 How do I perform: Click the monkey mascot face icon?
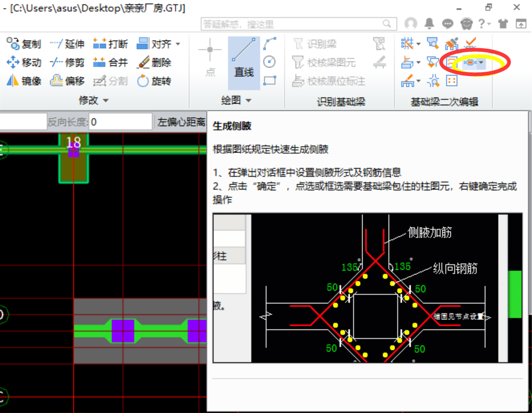[x=467, y=24]
